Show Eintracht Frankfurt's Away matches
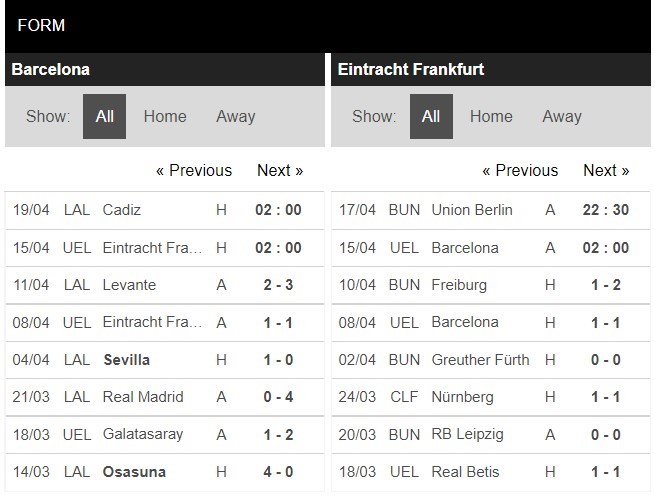655x498 pixels. click(562, 116)
